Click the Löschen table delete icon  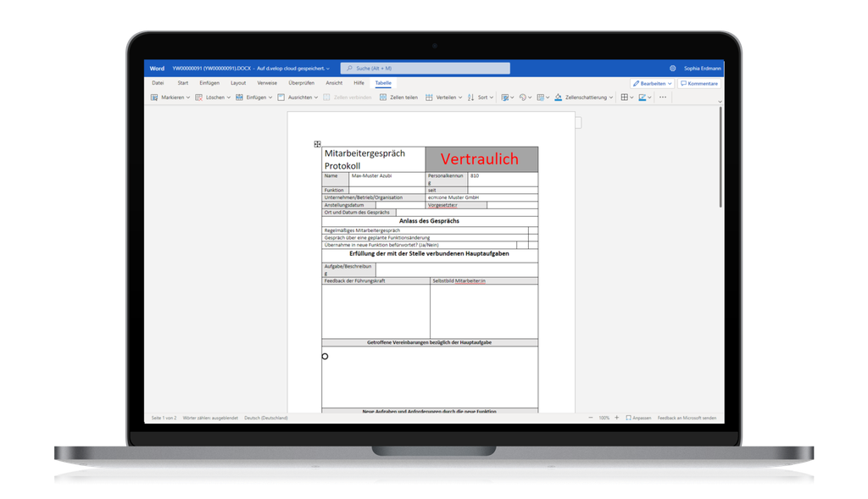coord(198,97)
